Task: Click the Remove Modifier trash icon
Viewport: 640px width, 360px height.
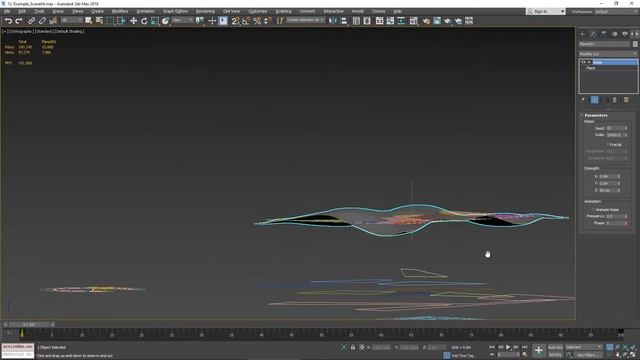Action: [x=615, y=100]
